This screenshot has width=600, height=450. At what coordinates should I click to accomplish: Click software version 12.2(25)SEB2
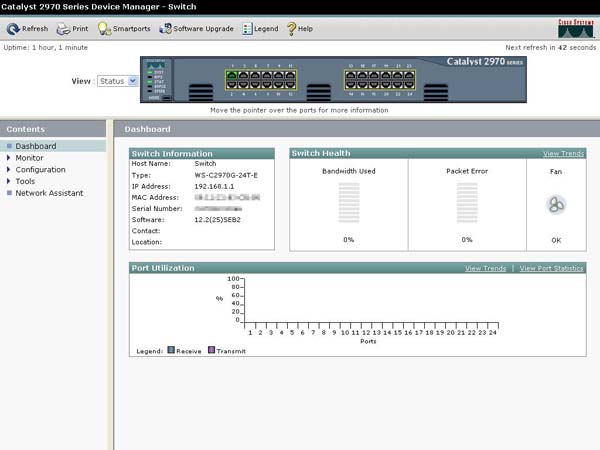(x=217, y=220)
